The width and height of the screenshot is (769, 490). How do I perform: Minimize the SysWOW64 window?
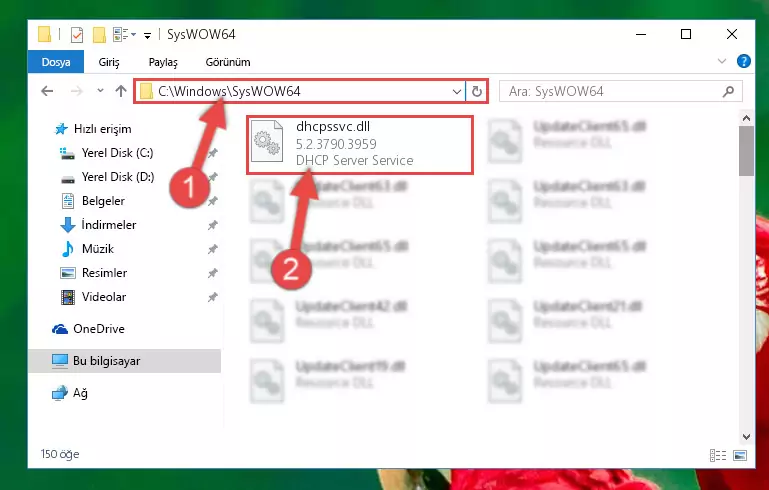pos(641,34)
